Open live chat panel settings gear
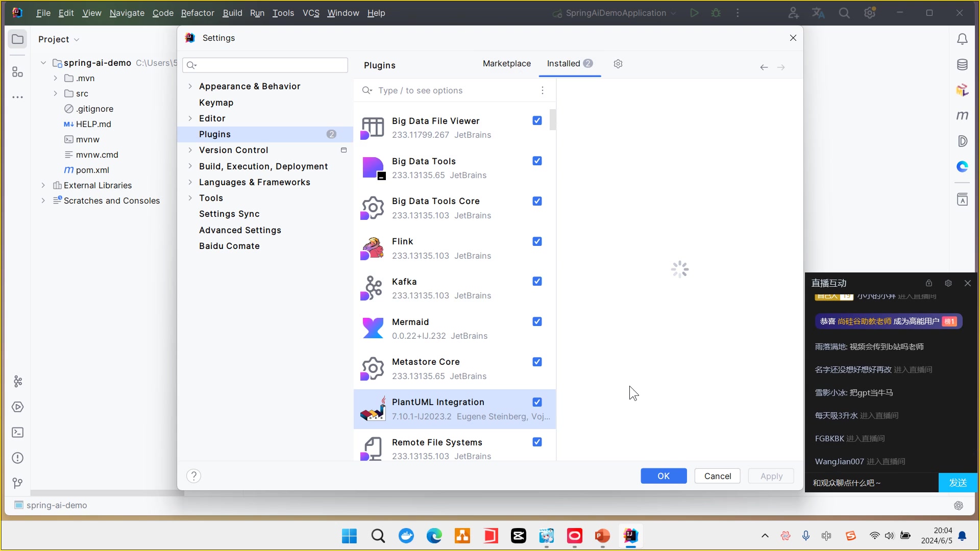The width and height of the screenshot is (980, 551). point(948,283)
